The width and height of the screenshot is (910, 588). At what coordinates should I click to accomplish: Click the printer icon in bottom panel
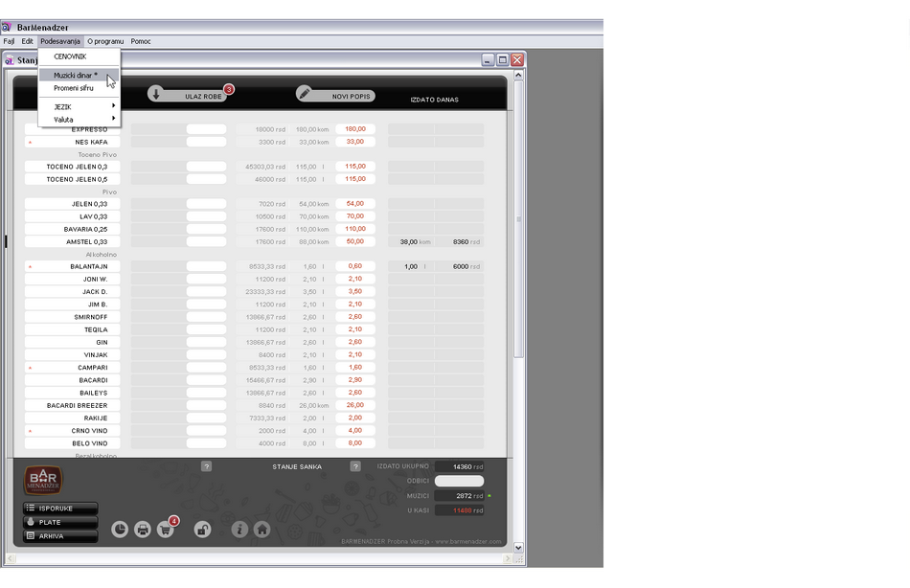pos(143,530)
